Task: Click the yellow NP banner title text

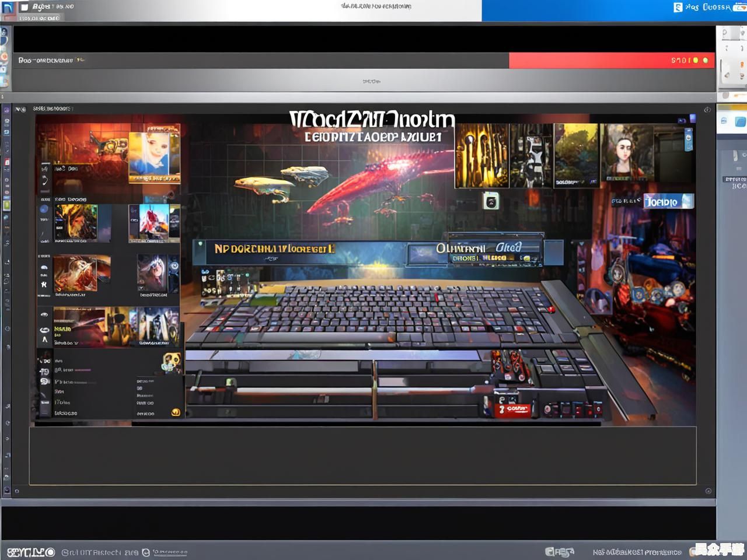Action: coord(274,249)
